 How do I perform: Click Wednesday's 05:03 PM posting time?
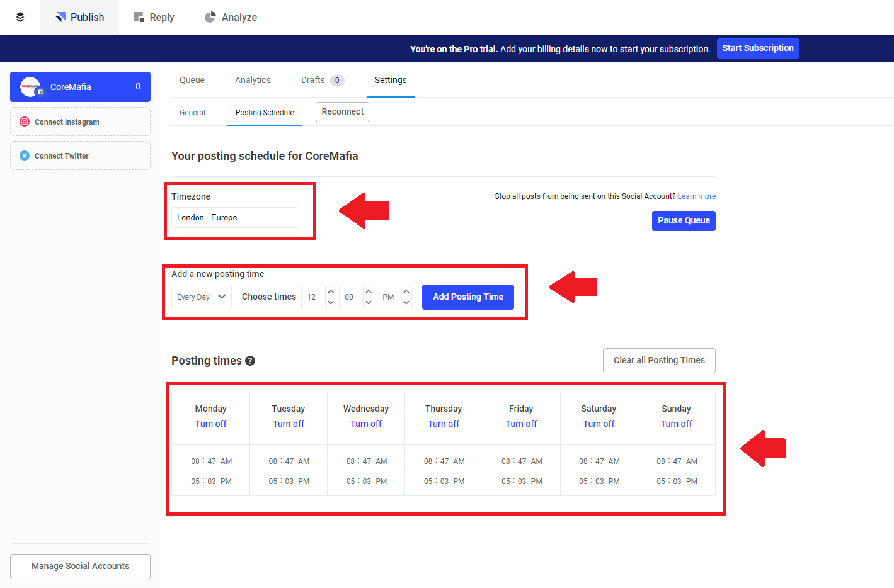[x=367, y=482]
